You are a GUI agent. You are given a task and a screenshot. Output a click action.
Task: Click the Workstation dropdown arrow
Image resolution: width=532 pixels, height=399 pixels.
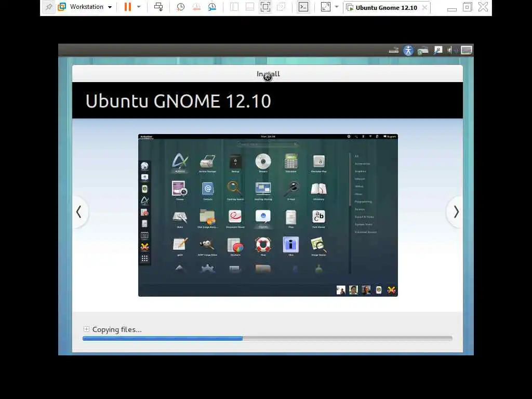110,7
